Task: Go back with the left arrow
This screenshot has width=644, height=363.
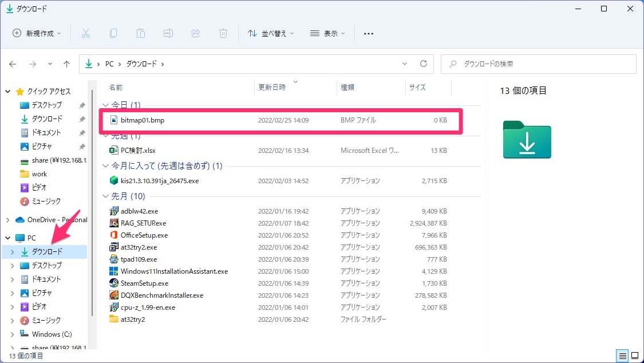Action: tap(13, 64)
